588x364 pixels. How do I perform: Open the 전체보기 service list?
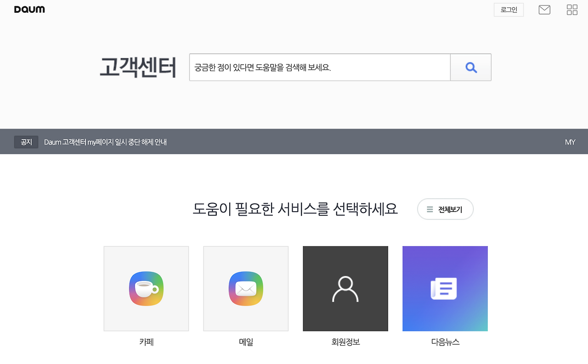click(x=445, y=209)
